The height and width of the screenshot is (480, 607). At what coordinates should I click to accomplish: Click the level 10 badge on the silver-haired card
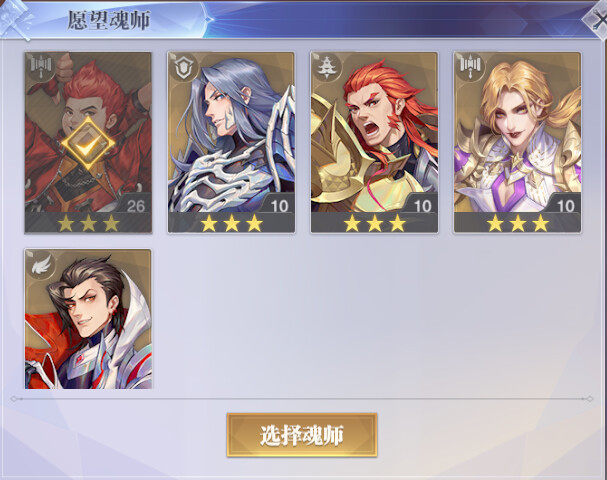tap(279, 206)
